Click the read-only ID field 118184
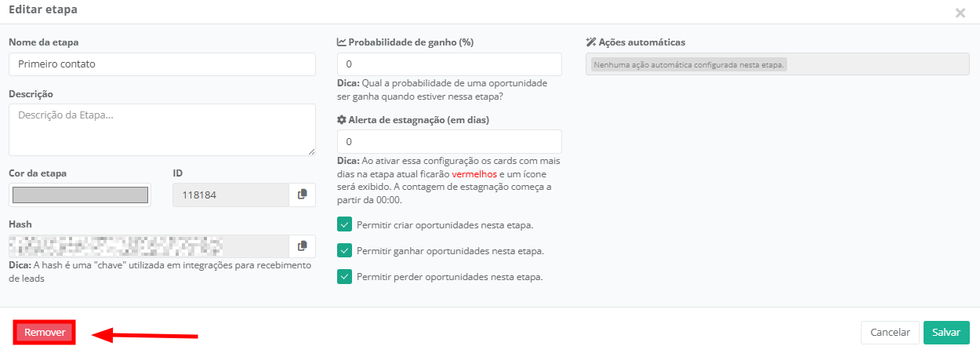The width and height of the screenshot is (980, 357). 230,195
